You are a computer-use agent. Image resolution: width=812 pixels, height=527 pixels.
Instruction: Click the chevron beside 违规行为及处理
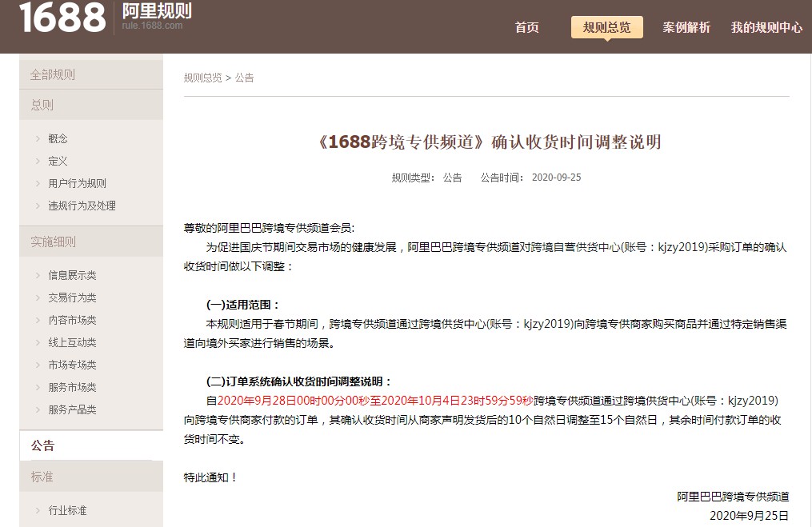(38, 206)
